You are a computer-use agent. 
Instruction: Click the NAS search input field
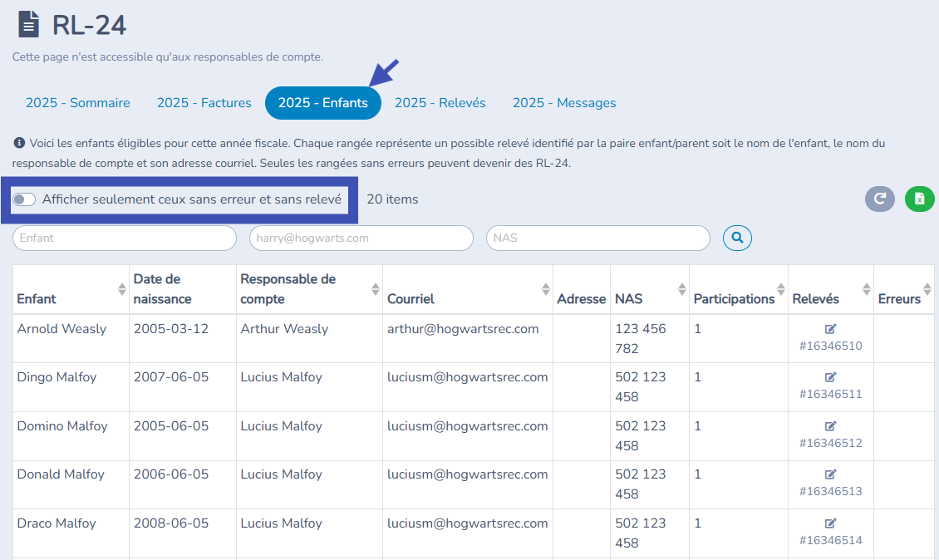[597, 238]
